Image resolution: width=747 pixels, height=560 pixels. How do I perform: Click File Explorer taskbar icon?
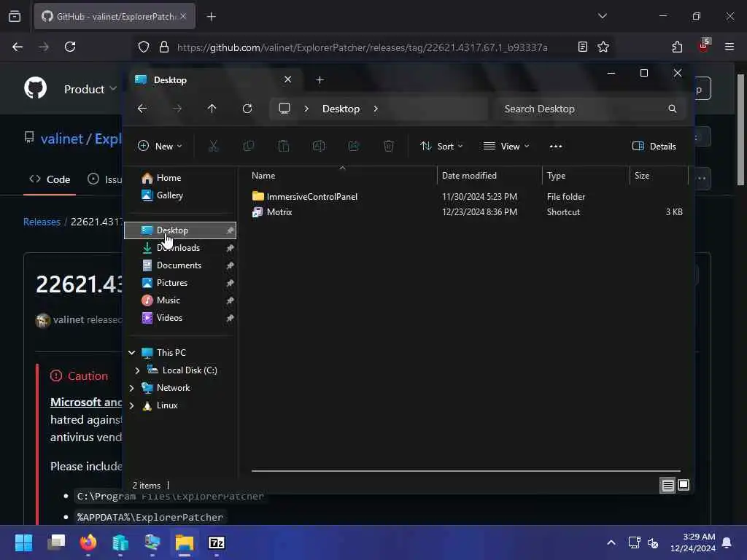point(185,542)
